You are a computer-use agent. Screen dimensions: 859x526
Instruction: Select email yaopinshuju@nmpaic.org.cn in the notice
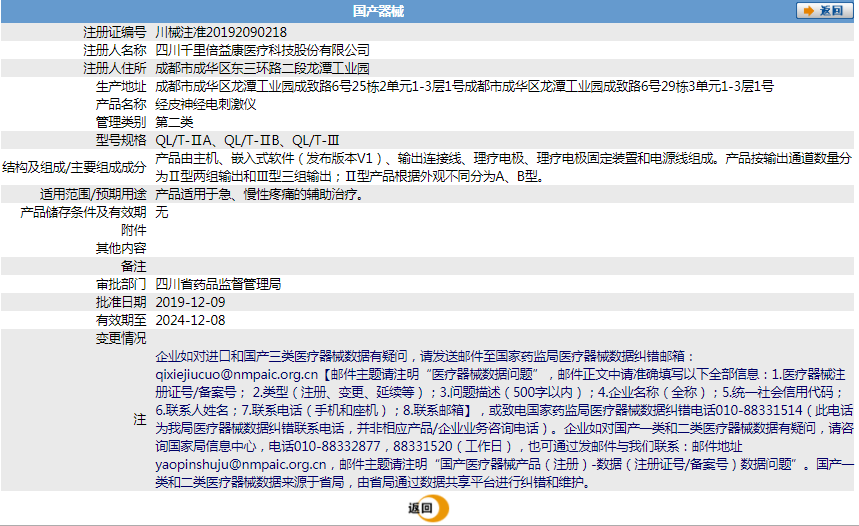(x=241, y=465)
